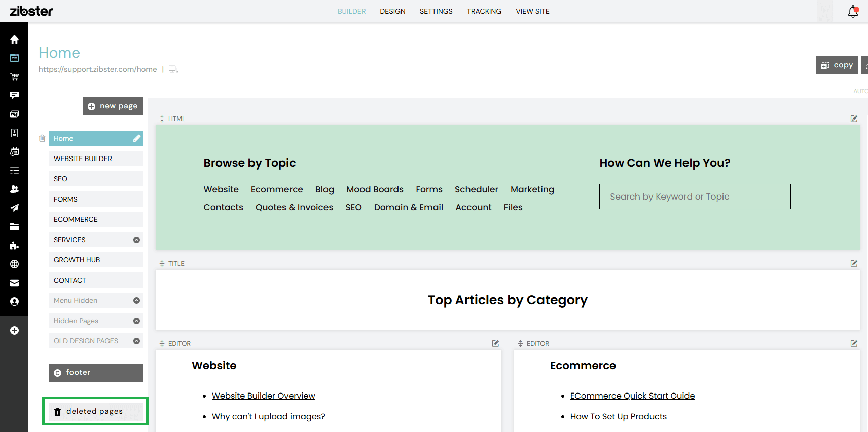Viewport: 868px width, 432px height.
Task: Open the How To Set Up Products link
Action: coord(619,416)
